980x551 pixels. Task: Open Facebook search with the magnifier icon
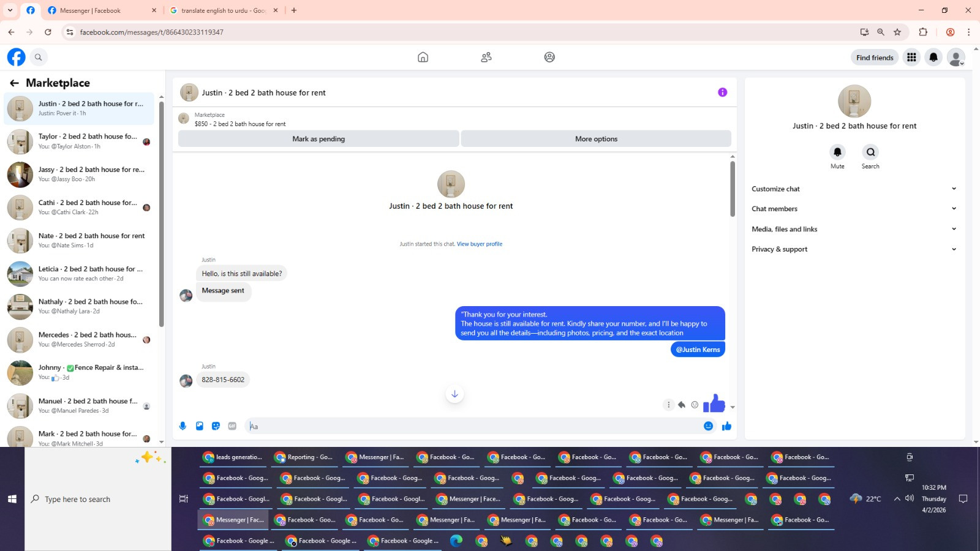coord(39,57)
